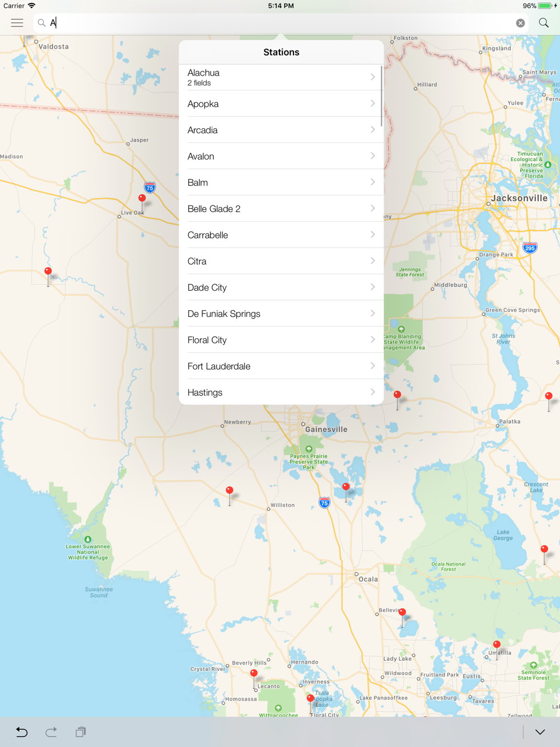
Task: Clear the search field text
Action: click(x=520, y=23)
